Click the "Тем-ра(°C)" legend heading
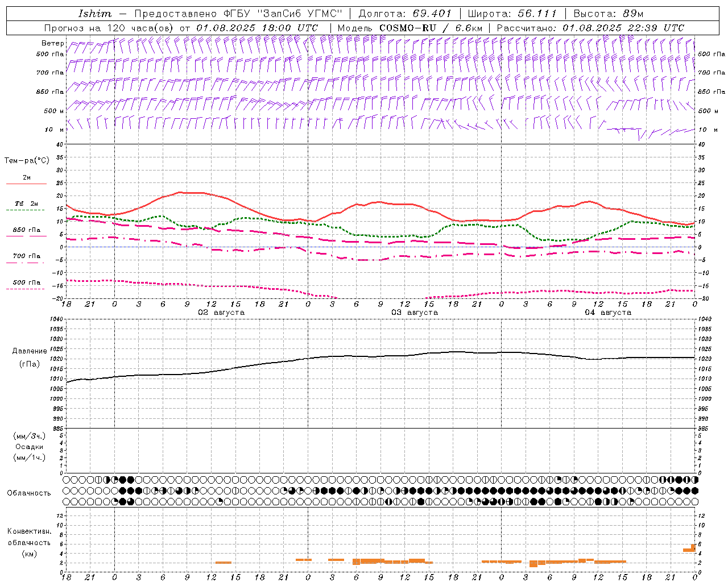 point(27,161)
